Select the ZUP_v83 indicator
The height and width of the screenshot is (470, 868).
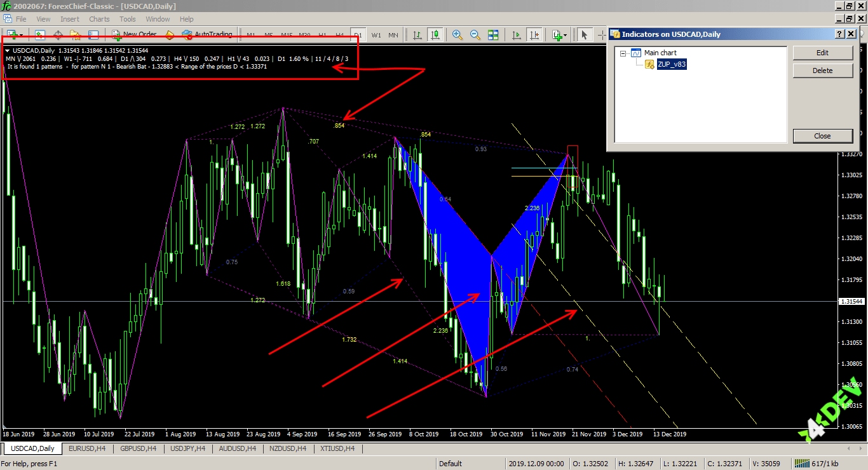[x=672, y=64]
